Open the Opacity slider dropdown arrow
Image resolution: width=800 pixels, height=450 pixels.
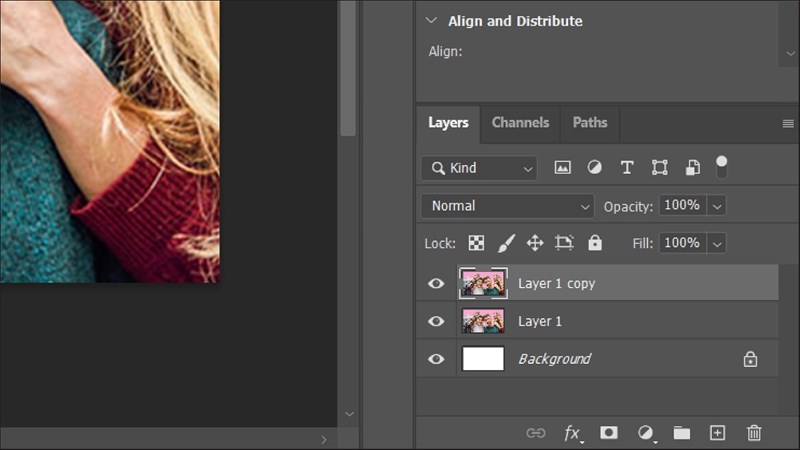(717, 206)
